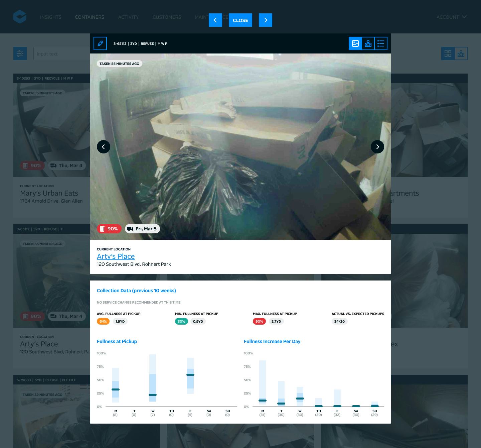Open the Insights navigation item
Screen dimensions: 481x448
[50, 17]
